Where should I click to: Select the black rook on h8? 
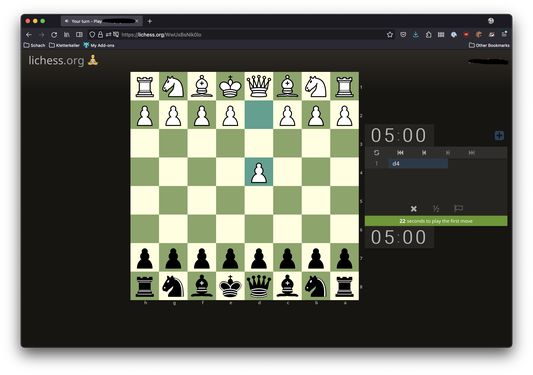[145, 286]
